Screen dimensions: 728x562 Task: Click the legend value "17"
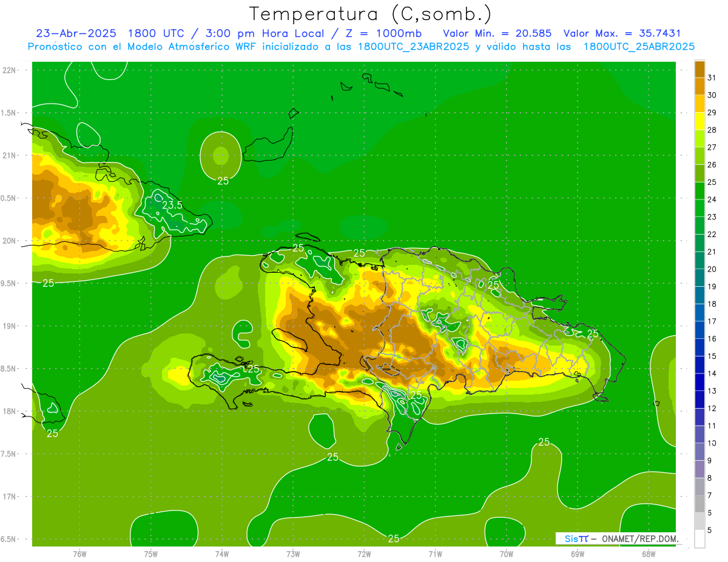[712, 321]
